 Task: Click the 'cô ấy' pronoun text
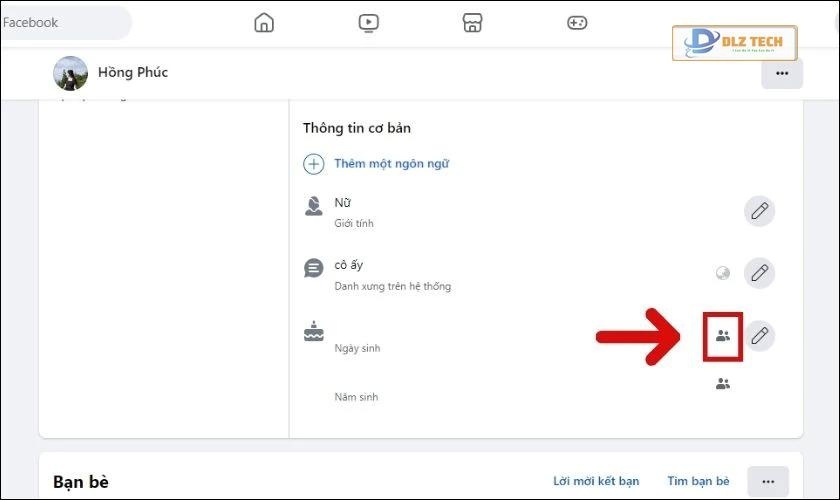(x=349, y=265)
